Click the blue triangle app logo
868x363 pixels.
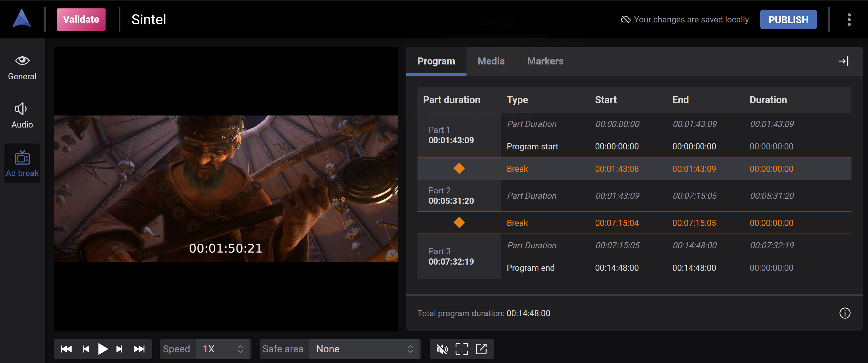(x=22, y=19)
